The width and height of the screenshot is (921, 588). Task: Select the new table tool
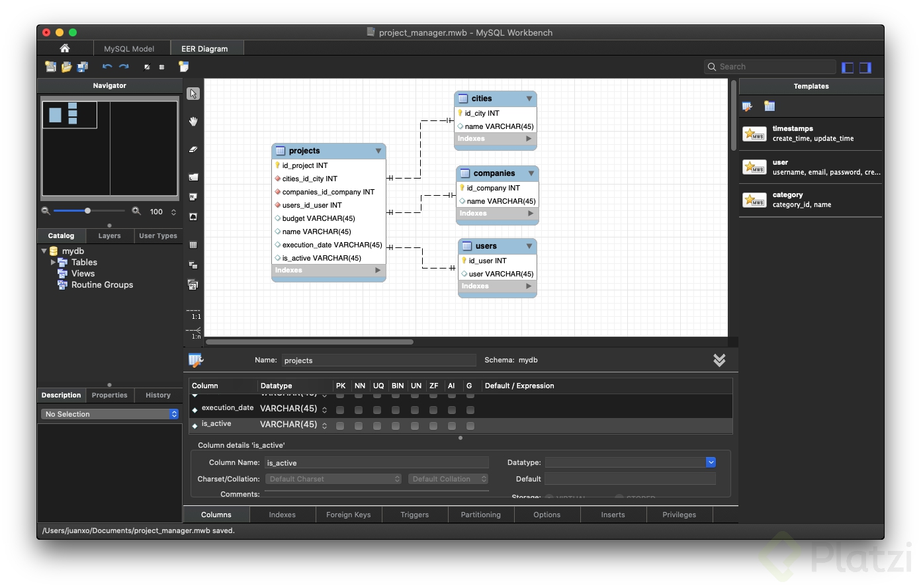point(193,245)
